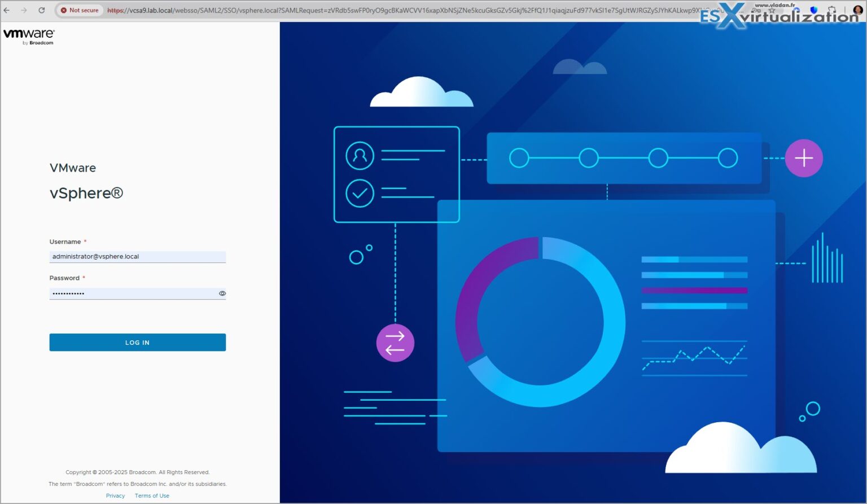Click the browser address bar URL
The width and height of the screenshot is (867, 504).
282,10
